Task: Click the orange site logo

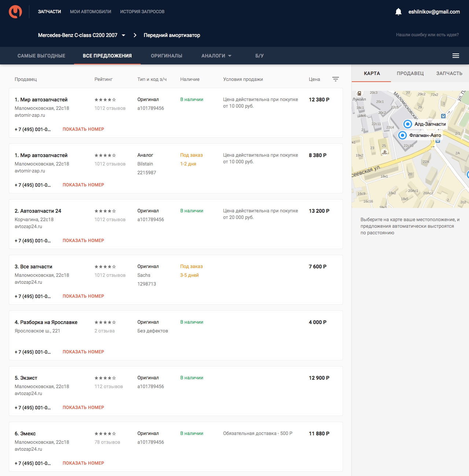Action: coord(15,12)
